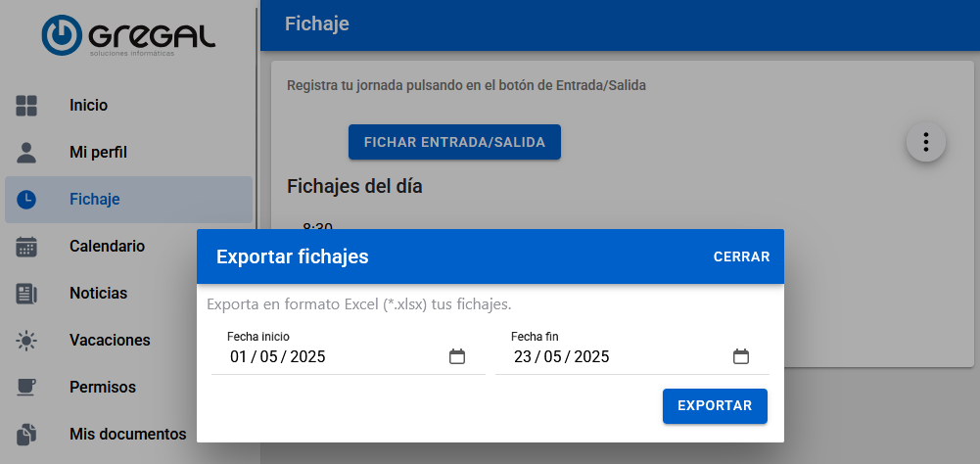Go to Vacaciones in the sidebar
The image size is (980, 464).
(110, 341)
